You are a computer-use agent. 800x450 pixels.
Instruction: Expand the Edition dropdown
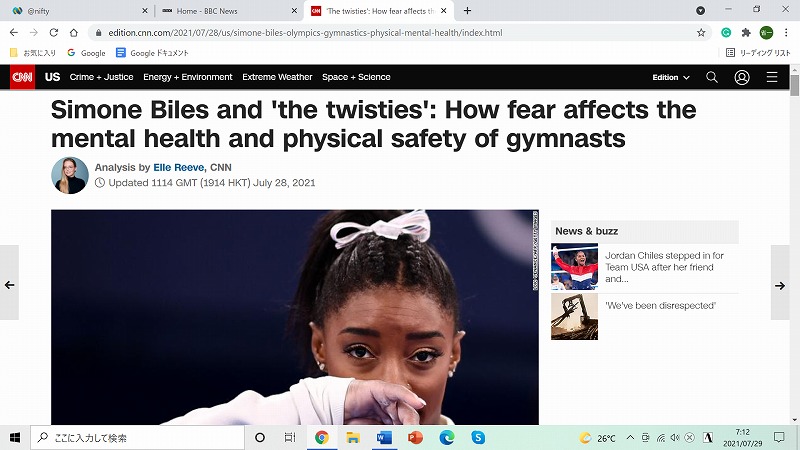click(671, 77)
